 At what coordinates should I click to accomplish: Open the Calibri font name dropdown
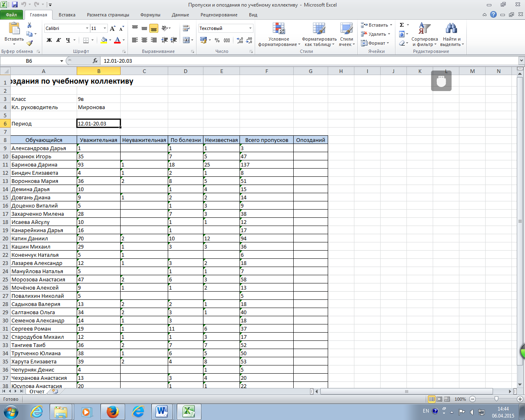87,28
